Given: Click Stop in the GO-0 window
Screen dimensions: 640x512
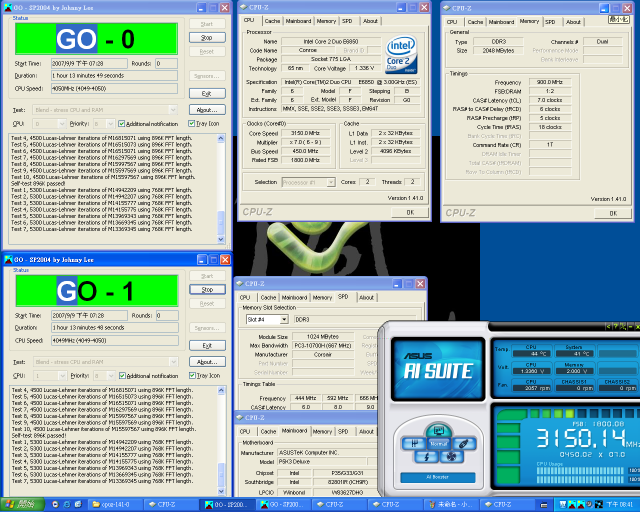Looking at the screenshot, I should (207, 38).
